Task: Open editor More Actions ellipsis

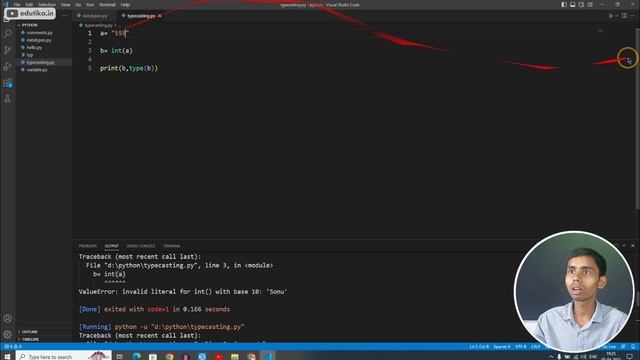Action: click(x=633, y=16)
